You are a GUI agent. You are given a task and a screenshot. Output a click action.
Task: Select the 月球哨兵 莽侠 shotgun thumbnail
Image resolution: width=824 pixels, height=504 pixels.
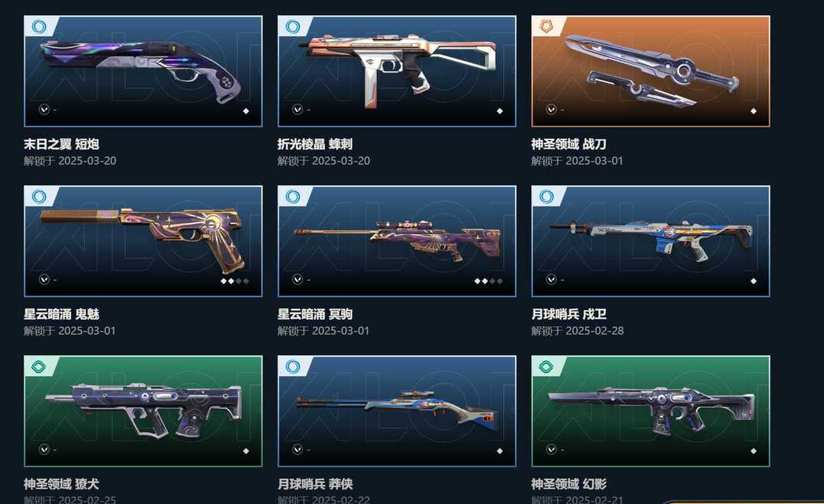click(x=397, y=411)
